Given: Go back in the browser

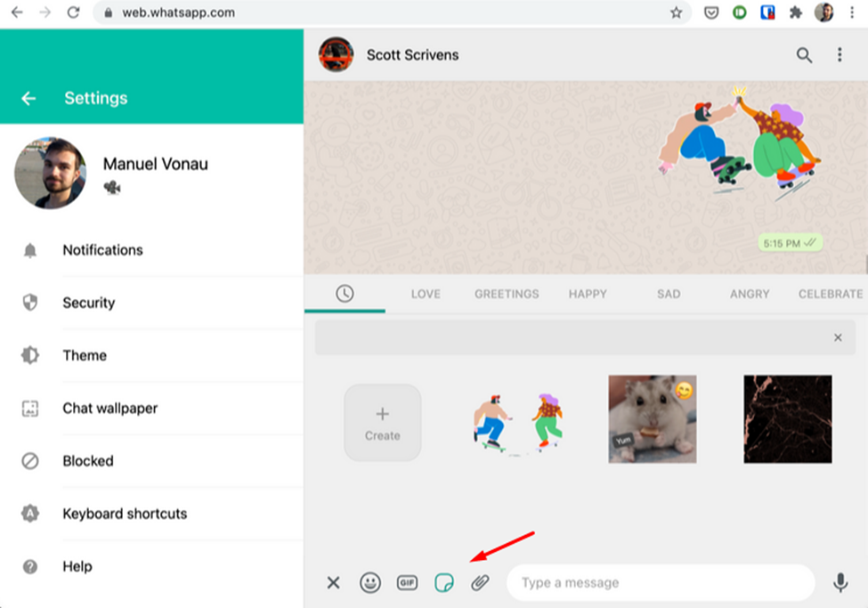Looking at the screenshot, I should coord(17,12).
